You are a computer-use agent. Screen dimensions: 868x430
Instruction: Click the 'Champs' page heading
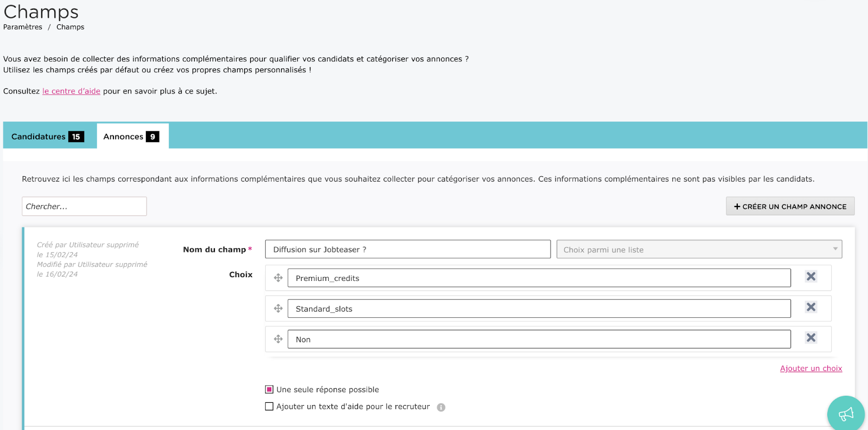pyautogui.click(x=41, y=11)
